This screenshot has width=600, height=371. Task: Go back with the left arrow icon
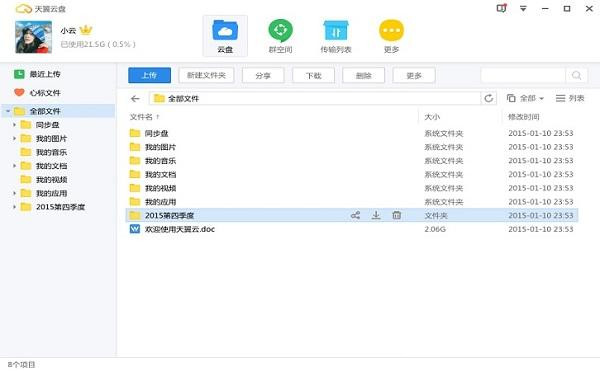[135, 99]
